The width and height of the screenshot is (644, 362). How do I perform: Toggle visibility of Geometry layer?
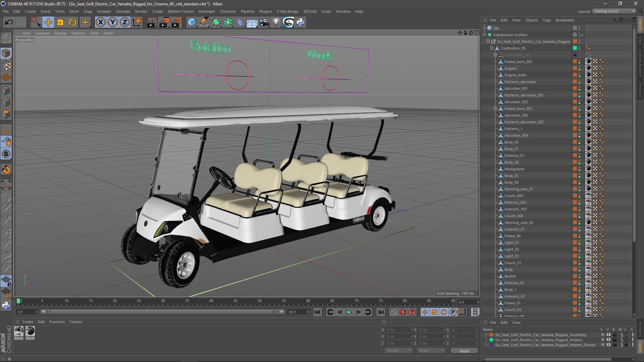tap(608, 335)
